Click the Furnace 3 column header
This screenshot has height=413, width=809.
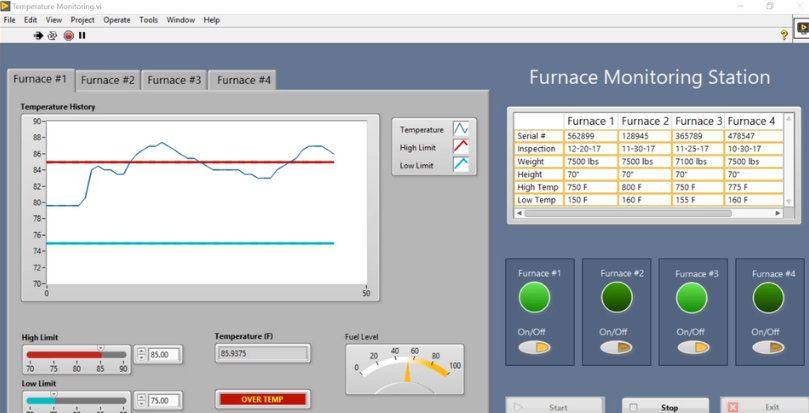pos(698,121)
